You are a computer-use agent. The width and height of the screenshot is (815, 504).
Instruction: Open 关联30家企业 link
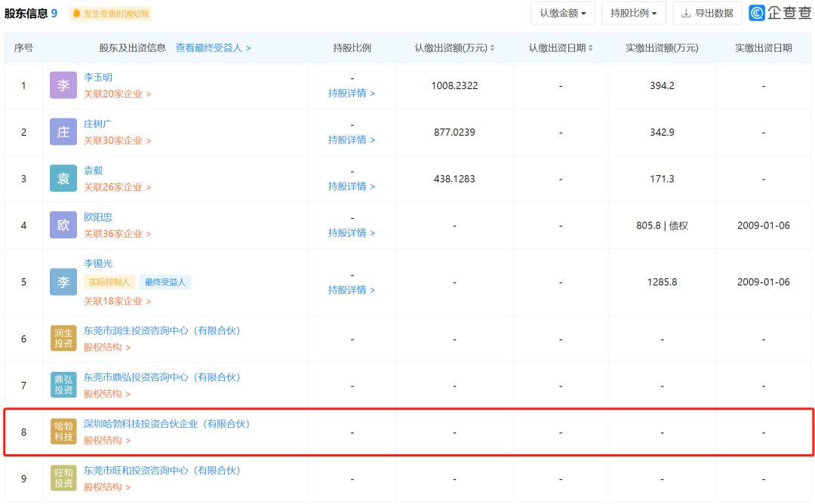[118, 141]
